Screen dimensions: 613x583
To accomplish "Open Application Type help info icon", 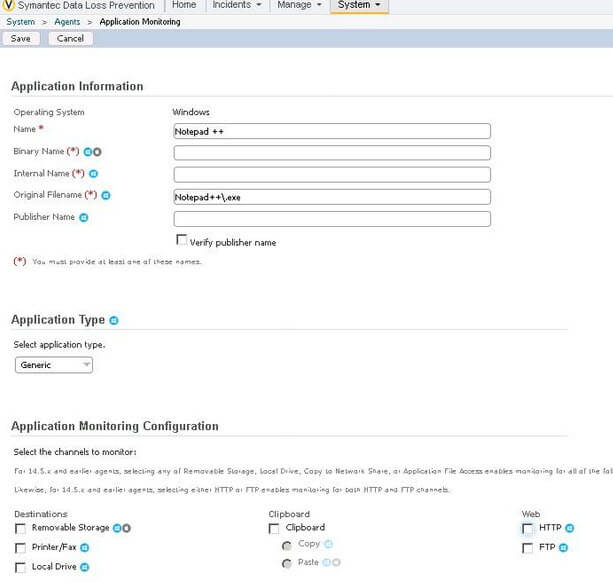I will tap(114, 321).
